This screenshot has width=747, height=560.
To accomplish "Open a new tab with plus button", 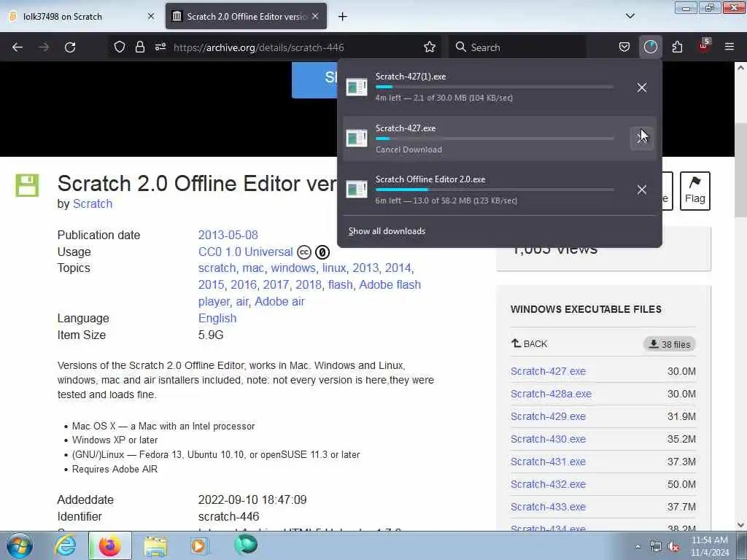I will 343,17.
